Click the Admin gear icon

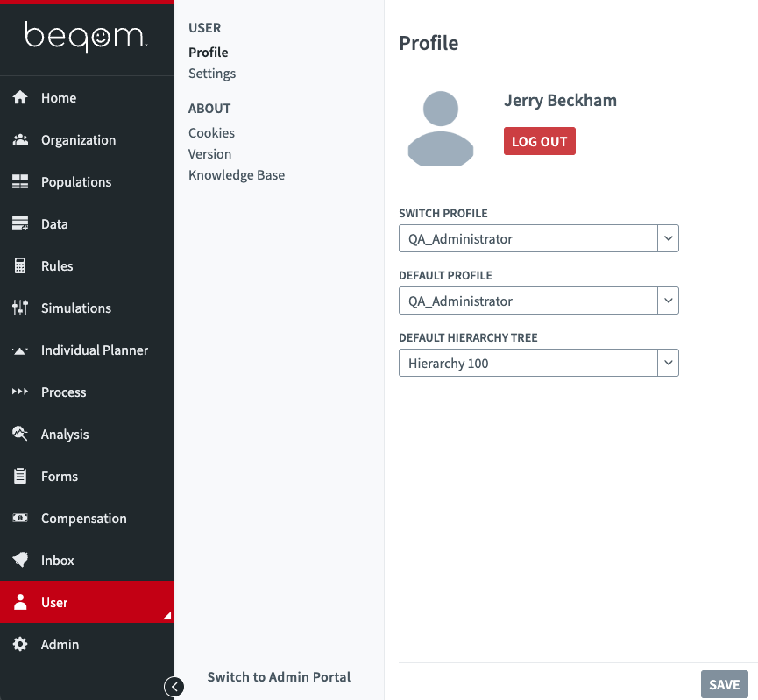(20, 645)
